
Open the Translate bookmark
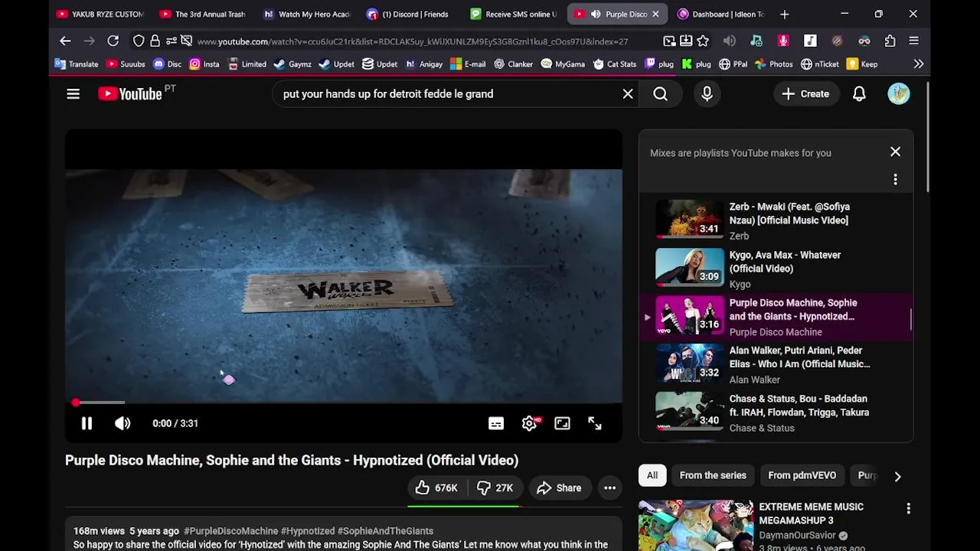(x=76, y=64)
